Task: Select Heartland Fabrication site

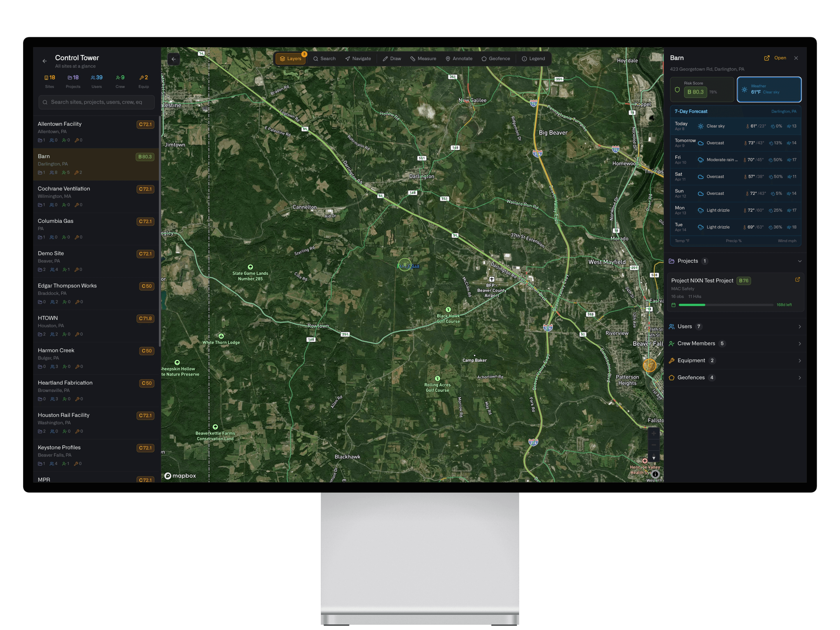Action: click(x=96, y=390)
